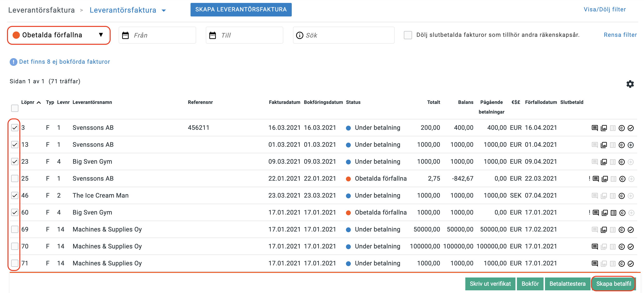The image size is (644, 293).
Task: Check the checkbox for invoice 25
Action: (x=15, y=178)
